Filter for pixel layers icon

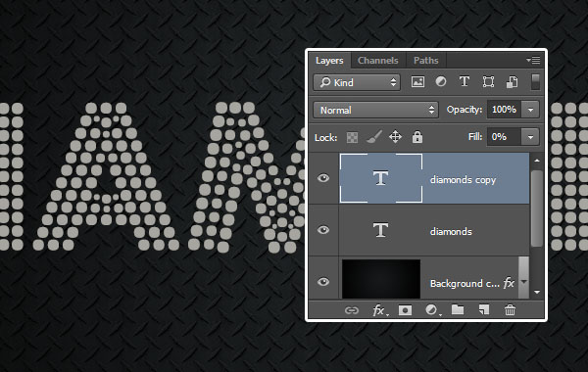tap(417, 81)
